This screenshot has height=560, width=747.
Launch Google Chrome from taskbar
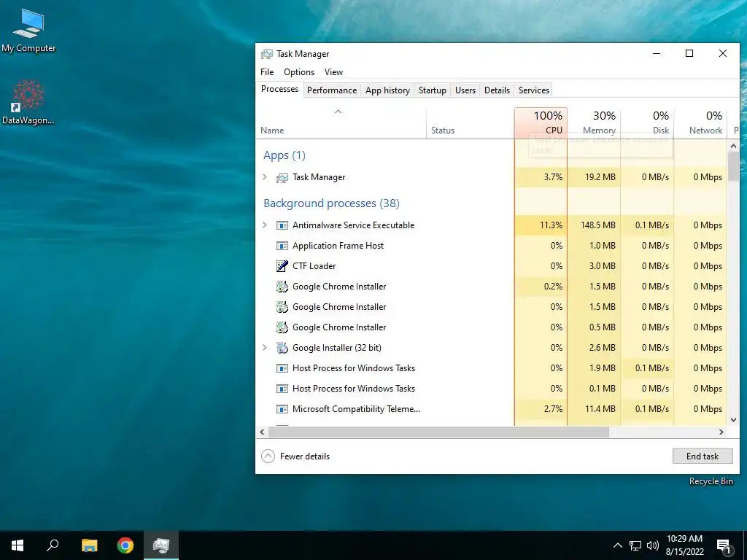click(x=125, y=545)
